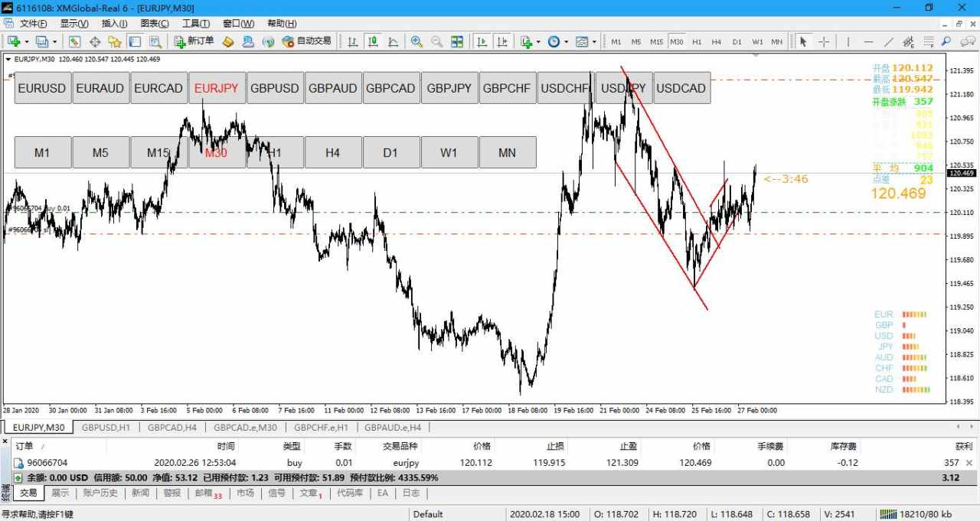Image resolution: width=980 pixels, height=521 pixels.
Task: Click the new chart icon in toolbar
Action: [14, 41]
